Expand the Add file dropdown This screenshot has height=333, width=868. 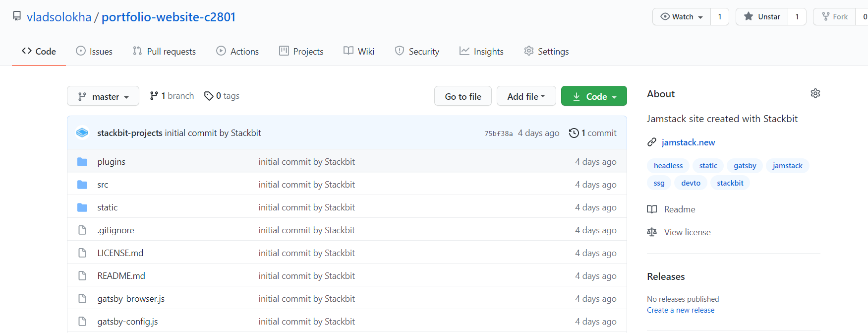(526, 96)
